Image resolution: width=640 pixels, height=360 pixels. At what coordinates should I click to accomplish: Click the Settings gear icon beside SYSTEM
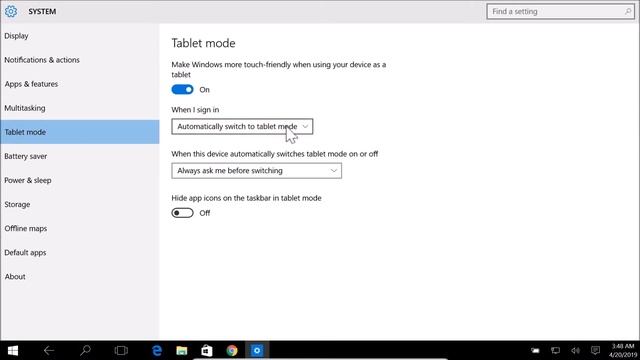coord(11,11)
